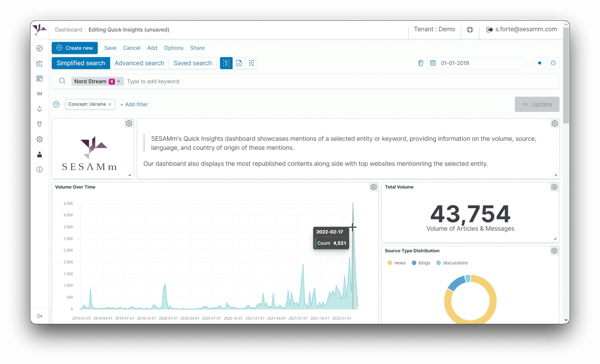The width and height of the screenshot is (600, 364).
Task: Click the 43,754 total volume number
Action: (470, 214)
